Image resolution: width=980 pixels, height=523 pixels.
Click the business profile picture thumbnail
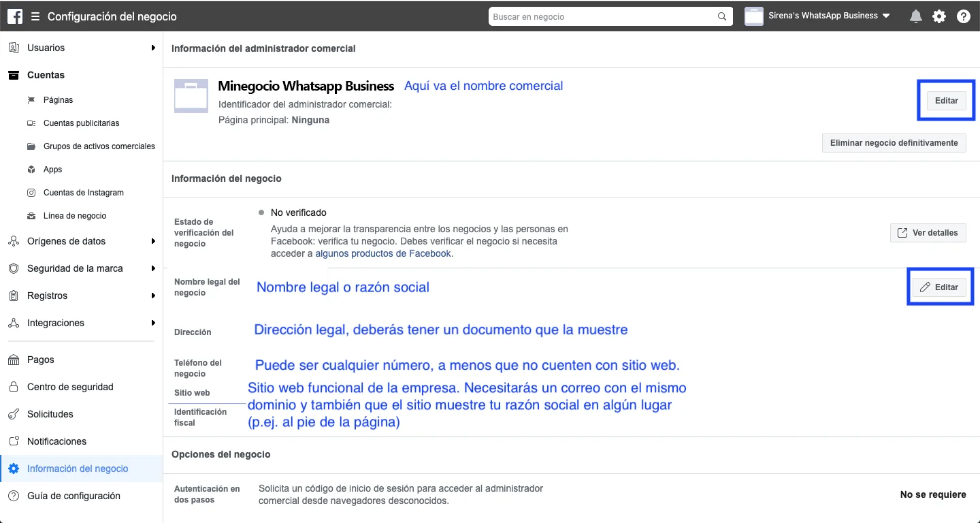tap(191, 95)
